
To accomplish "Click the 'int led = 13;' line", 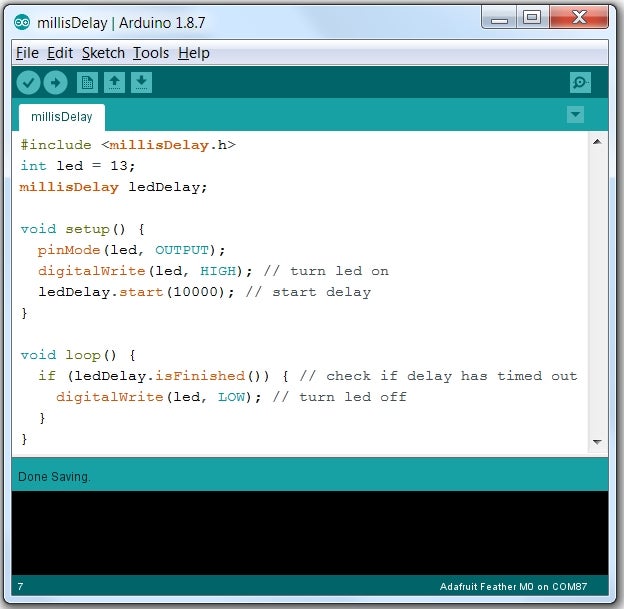I will 78,166.
